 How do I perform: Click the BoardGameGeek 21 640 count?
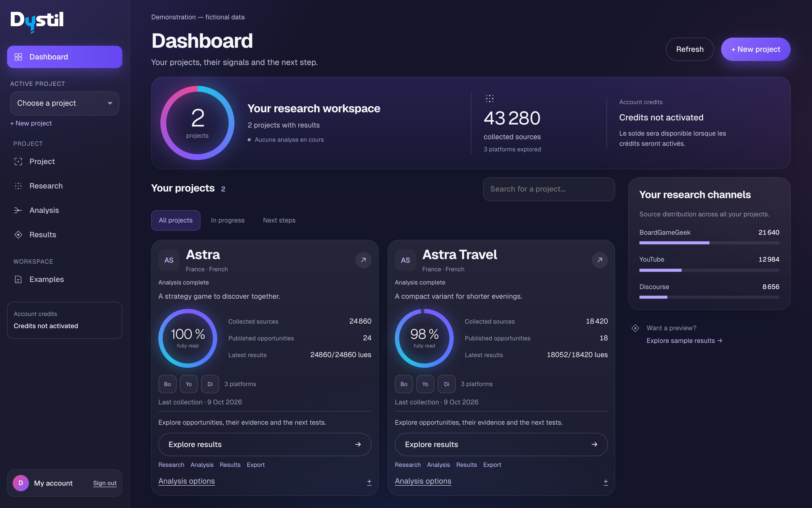click(769, 232)
